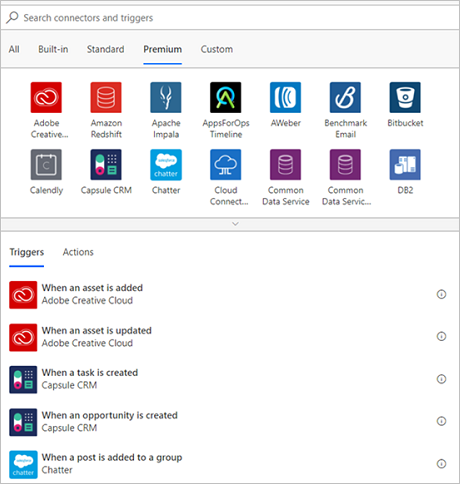Viewport: 460px width, 484px height.
Task: Open the Capsule CRM connector icon
Action: coord(106,165)
